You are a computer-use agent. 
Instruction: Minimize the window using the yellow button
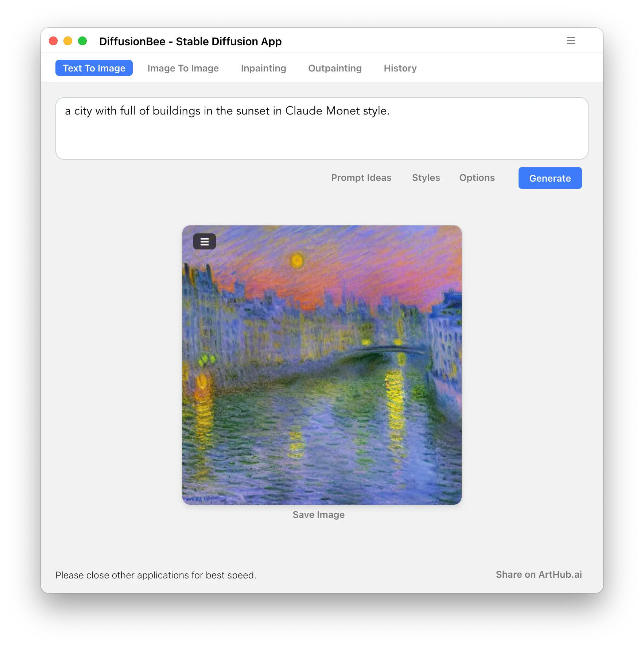[68, 41]
